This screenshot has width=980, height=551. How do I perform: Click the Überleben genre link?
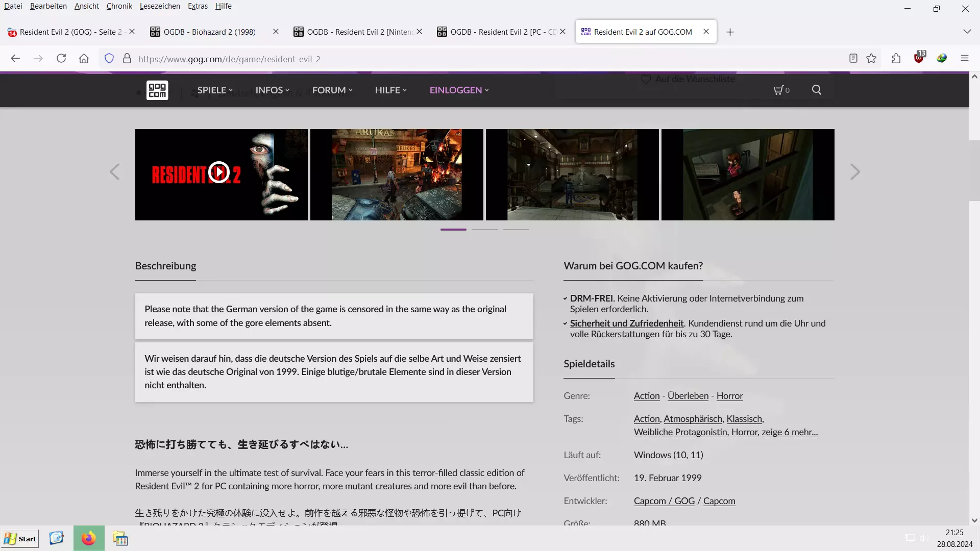pos(688,396)
